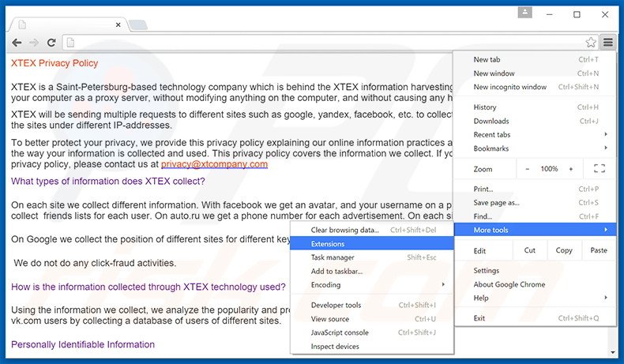Click the forward navigation arrow
Screen dimensions: 624x364
tap(34, 42)
